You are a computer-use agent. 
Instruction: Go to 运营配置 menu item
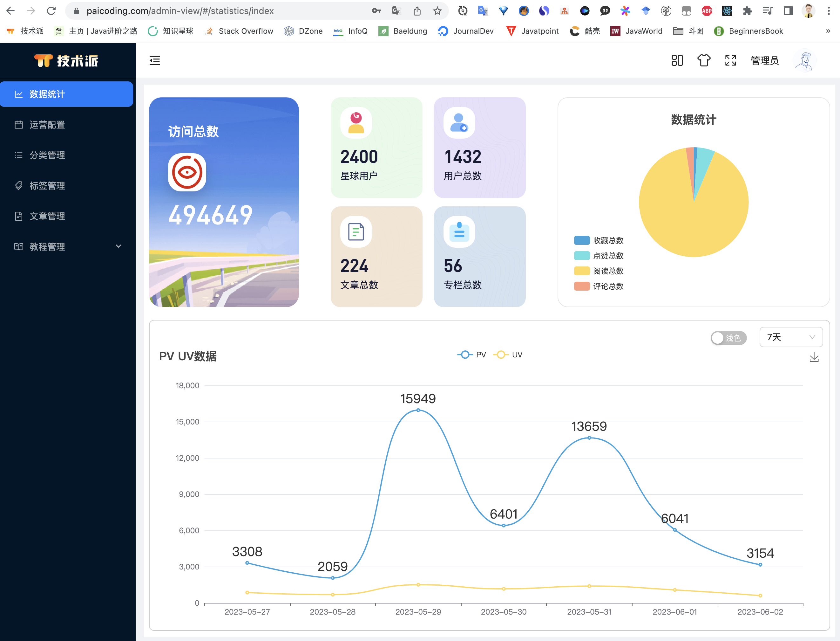pos(47,125)
